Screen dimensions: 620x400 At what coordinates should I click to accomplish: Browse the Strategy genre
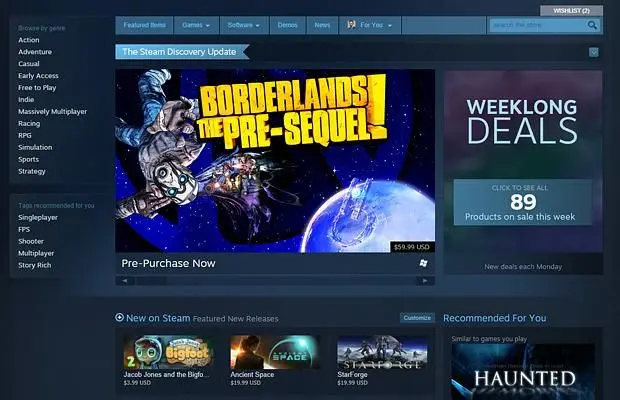click(32, 171)
